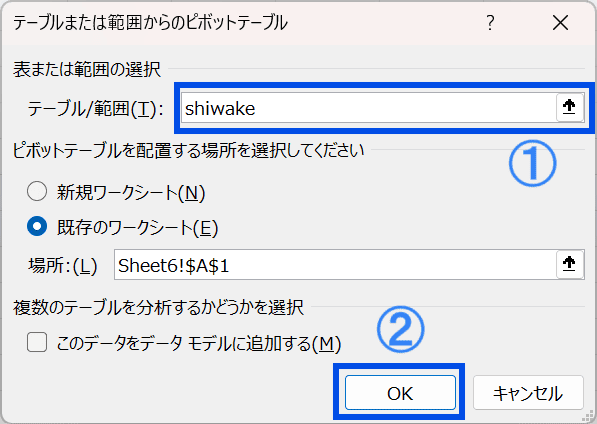Collapse dialog using arrow beside shiwake field
The height and width of the screenshot is (424, 597).
[x=569, y=108]
